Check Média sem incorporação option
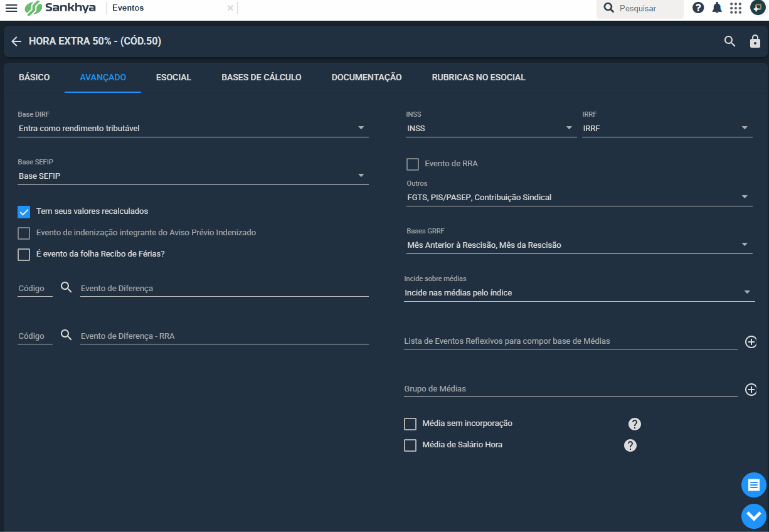This screenshot has width=769, height=532. (410, 424)
